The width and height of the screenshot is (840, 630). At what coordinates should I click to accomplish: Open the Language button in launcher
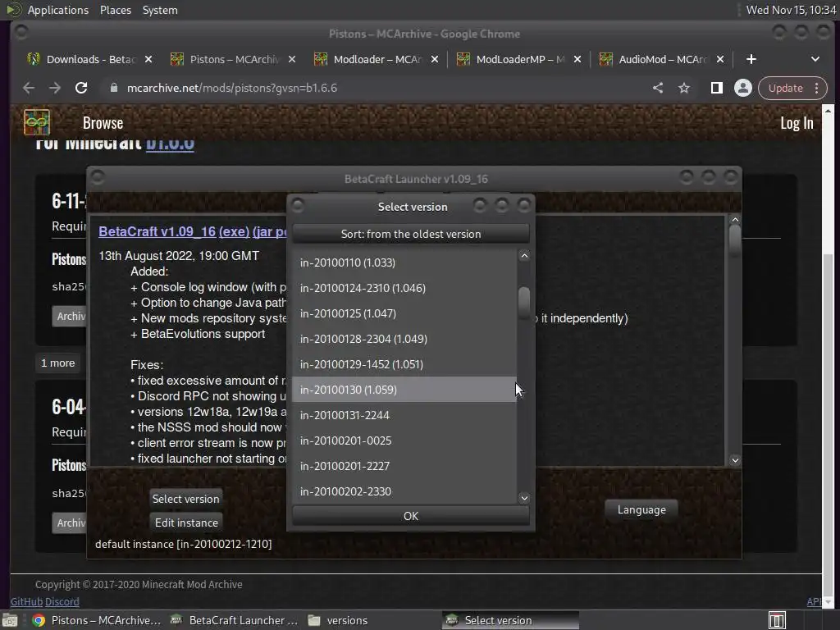(641, 509)
